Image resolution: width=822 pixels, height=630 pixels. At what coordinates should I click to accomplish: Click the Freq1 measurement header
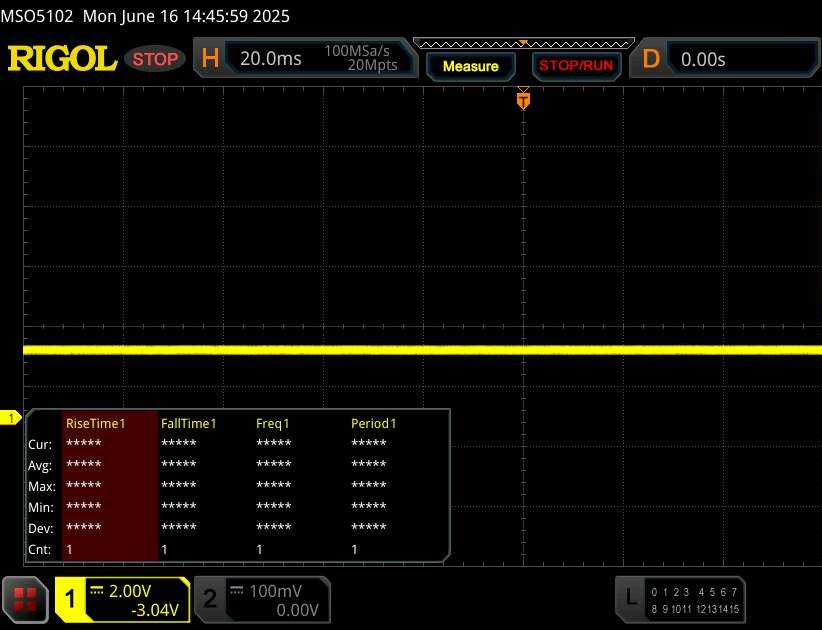(273, 423)
